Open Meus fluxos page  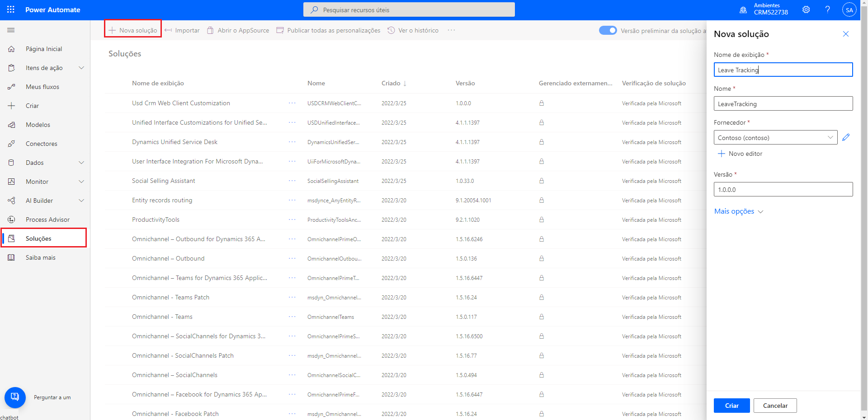42,87
